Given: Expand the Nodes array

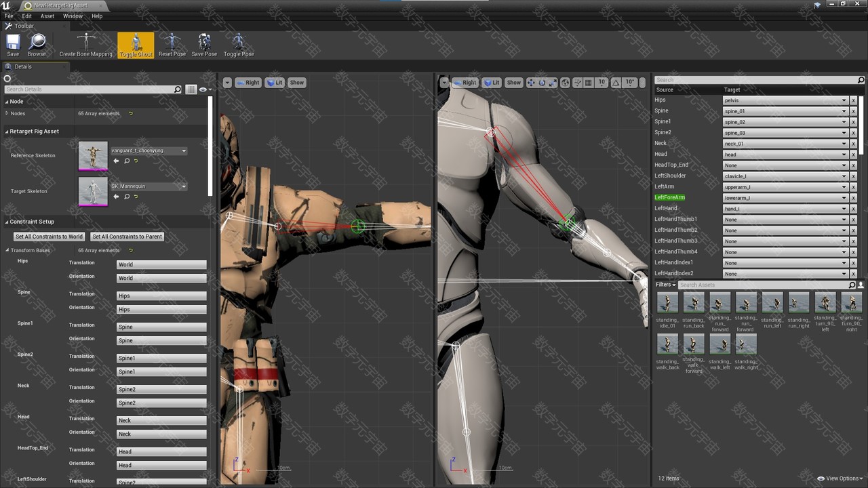Looking at the screenshot, I should pyautogui.click(x=7, y=113).
